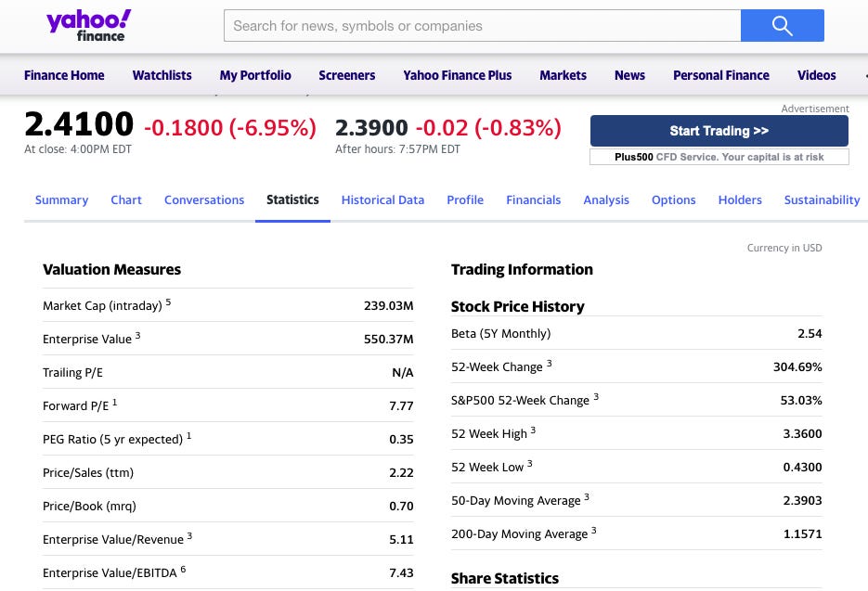Click the footnote 3 next to 52 Week High

533,429
